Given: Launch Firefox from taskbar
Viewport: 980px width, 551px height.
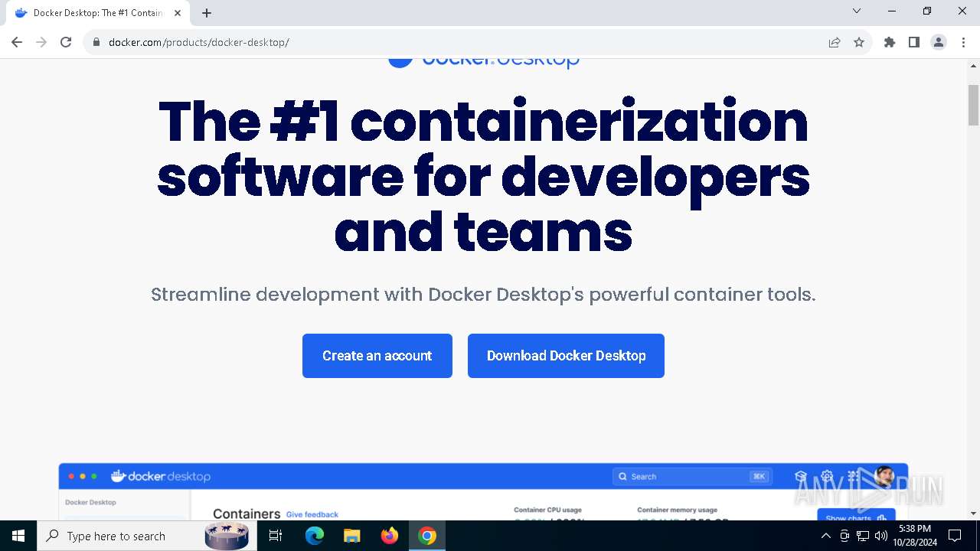Looking at the screenshot, I should pos(390,536).
